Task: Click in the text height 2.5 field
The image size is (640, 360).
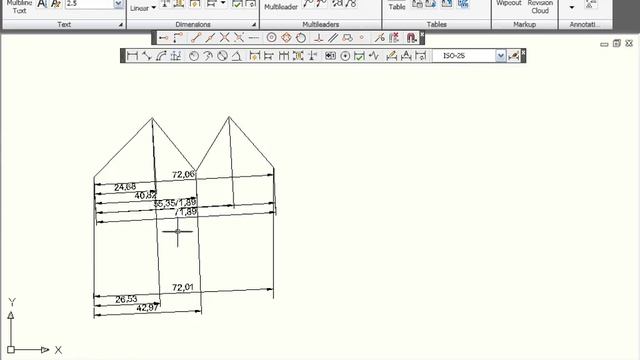Action: (x=89, y=4)
